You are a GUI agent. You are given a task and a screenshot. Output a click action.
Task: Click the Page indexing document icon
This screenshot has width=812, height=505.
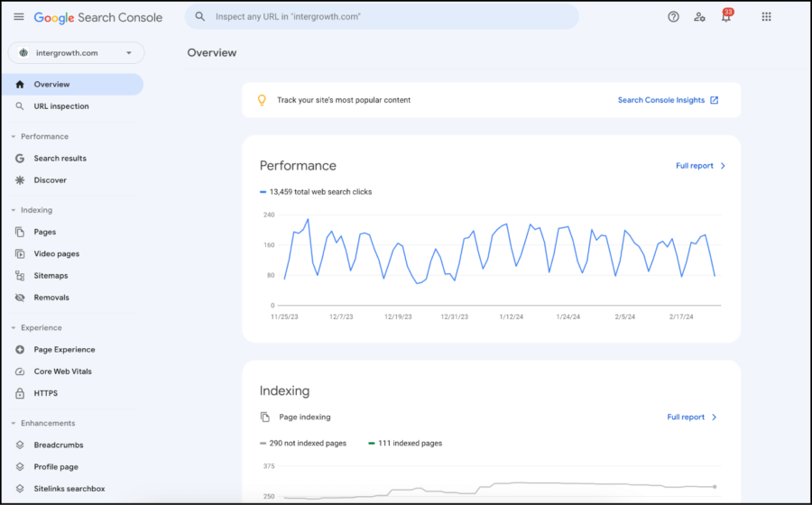pyautogui.click(x=265, y=417)
